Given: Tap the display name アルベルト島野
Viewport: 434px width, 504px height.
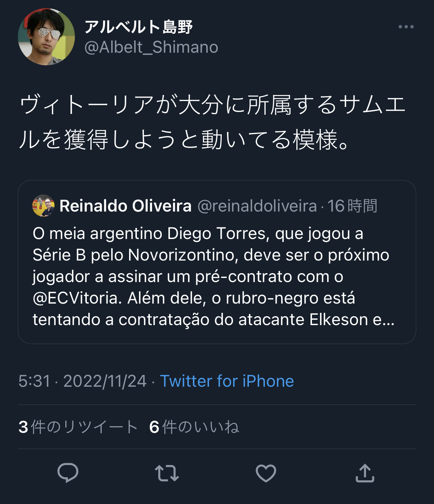Looking at the screenshot, I should (x=139, y=27).
